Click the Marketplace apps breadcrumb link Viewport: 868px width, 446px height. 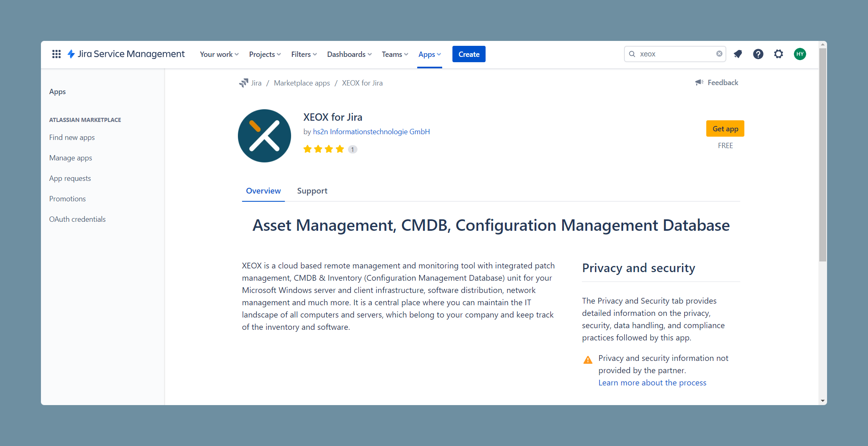click(x=302, y=83)
